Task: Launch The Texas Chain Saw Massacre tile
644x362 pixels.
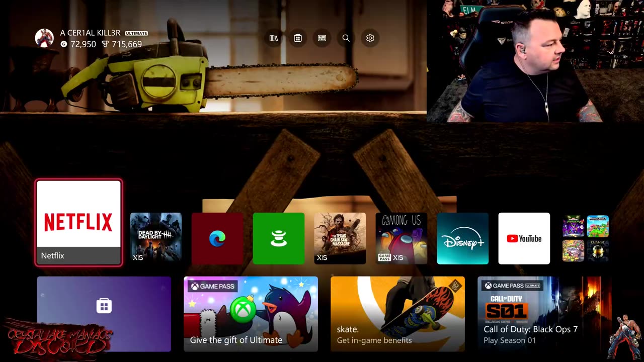Action: pyautogui.click(x=340, y=238)
